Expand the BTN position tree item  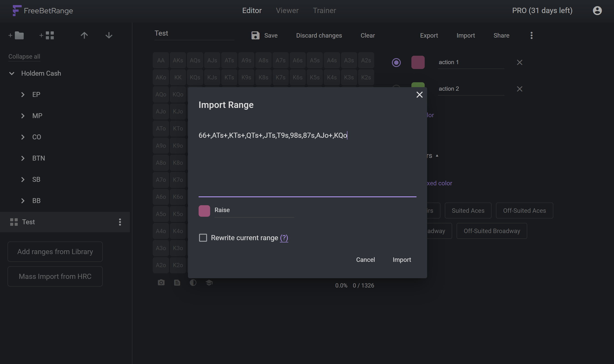pyautogui.click(x=23, y=158)
